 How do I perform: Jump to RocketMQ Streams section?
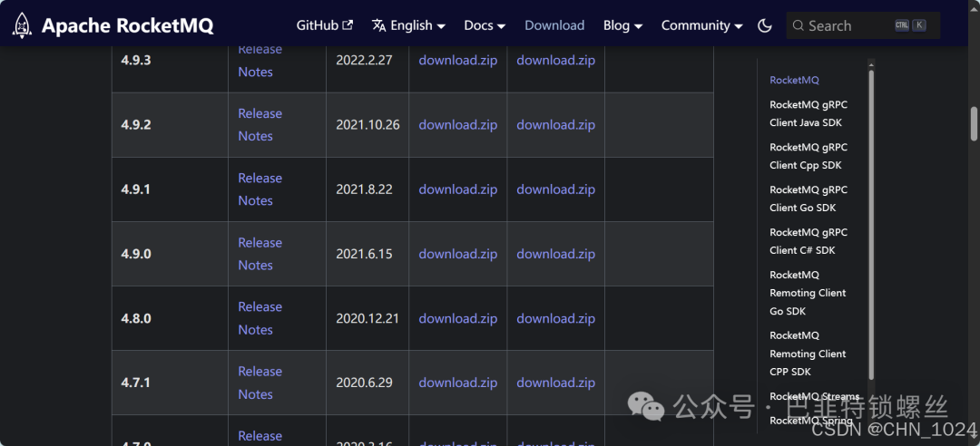(815, 397)
